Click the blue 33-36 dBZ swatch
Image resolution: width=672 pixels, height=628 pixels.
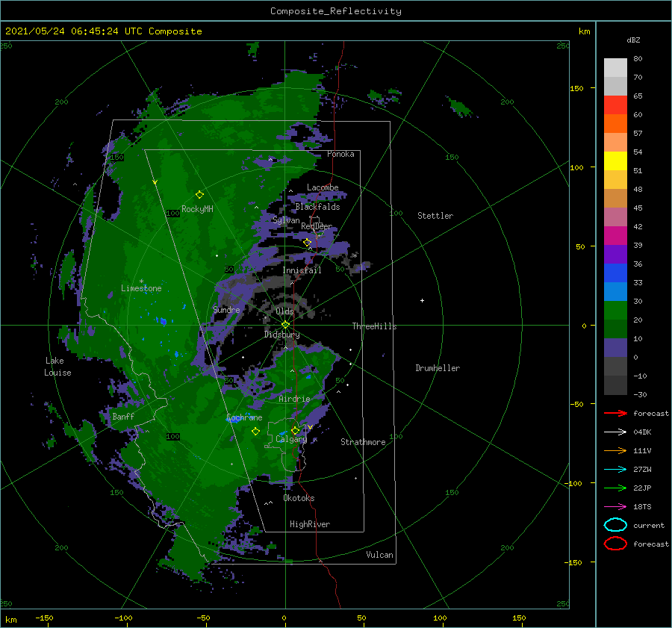[x=615, y=273]
